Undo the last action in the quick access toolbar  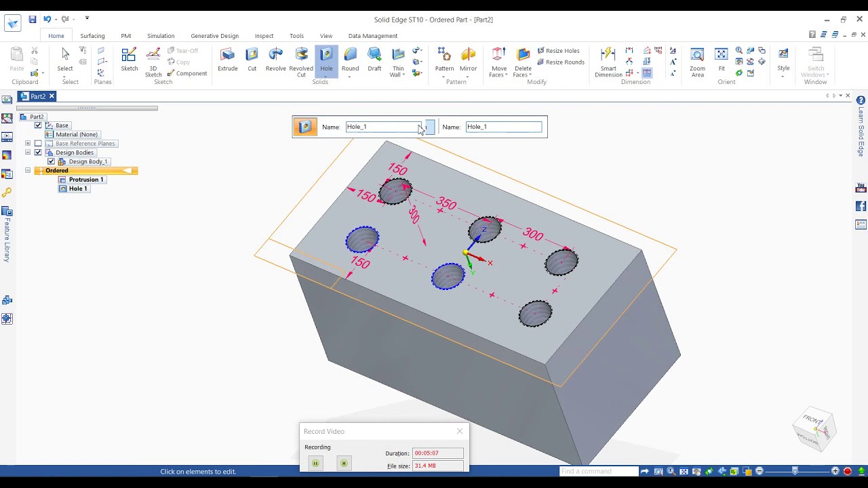[47, 20]
